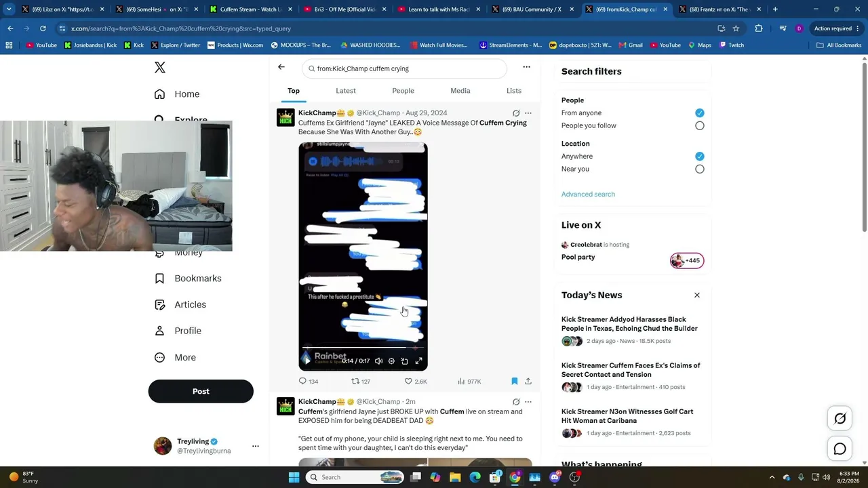Open Chrome tab search dropdown

(8, 9)
